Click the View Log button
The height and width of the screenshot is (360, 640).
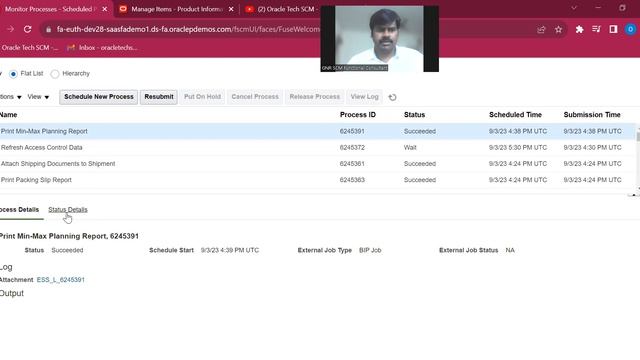point(364,97)
